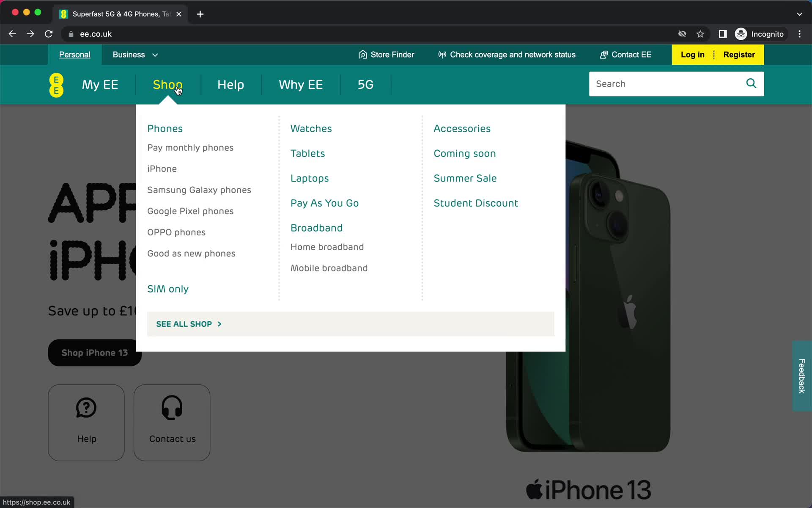Click SEE ALL SHOP link

tap(189, 324)
